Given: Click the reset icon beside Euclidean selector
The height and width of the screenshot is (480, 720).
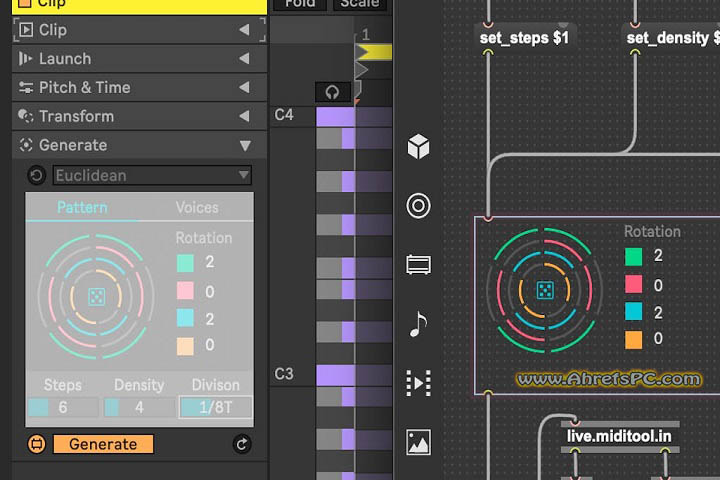Looking at the screenshot, I should pyautogui.click(x=36, y=175).
